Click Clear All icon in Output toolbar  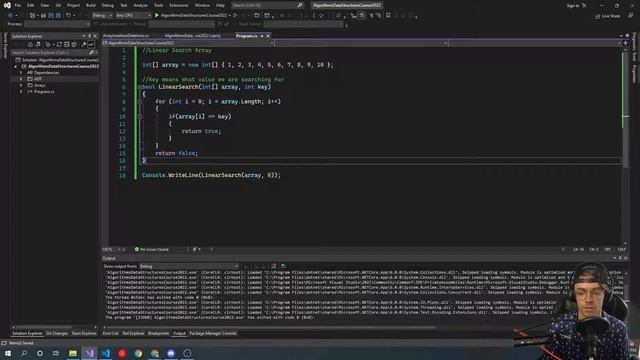coord(273,266)
